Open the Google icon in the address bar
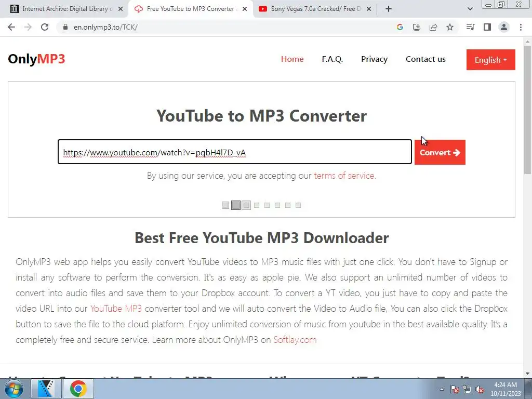This screenshot has width=532, height=399. click(x=400, y=27)
